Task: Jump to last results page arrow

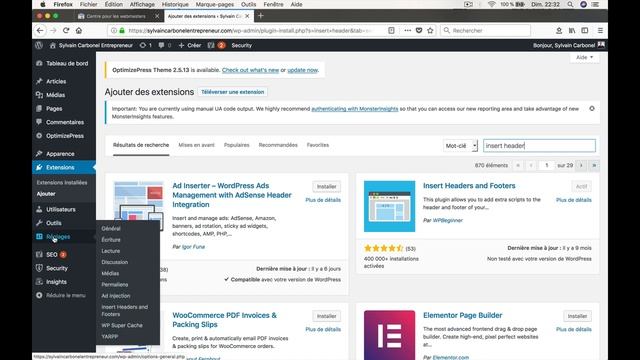Action: click(594, 165)
